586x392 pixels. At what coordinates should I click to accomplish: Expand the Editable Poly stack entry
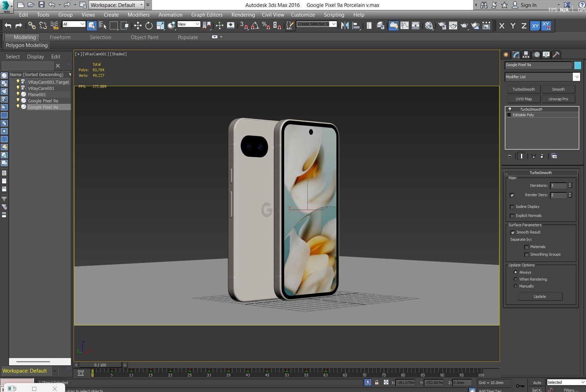click(509, 115)
